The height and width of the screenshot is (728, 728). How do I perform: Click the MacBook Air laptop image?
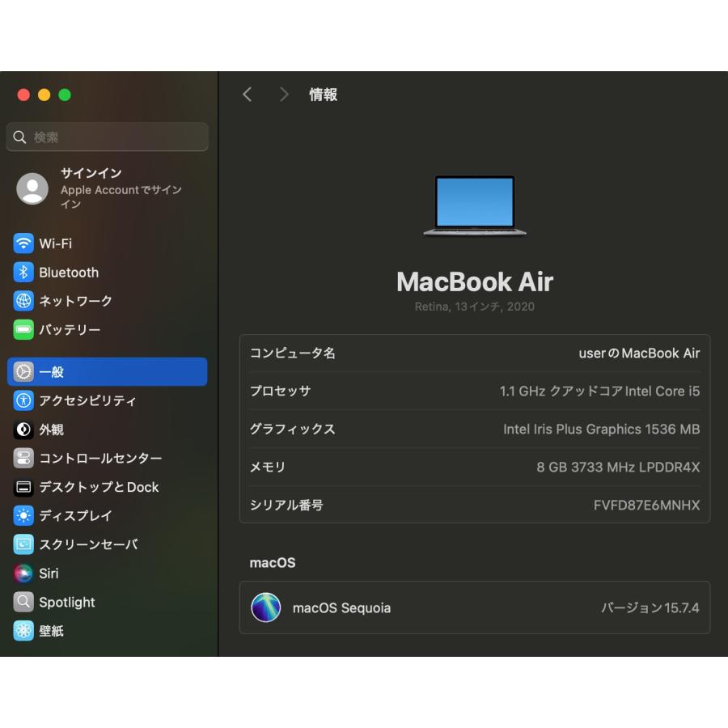click(x=475, y=205)
